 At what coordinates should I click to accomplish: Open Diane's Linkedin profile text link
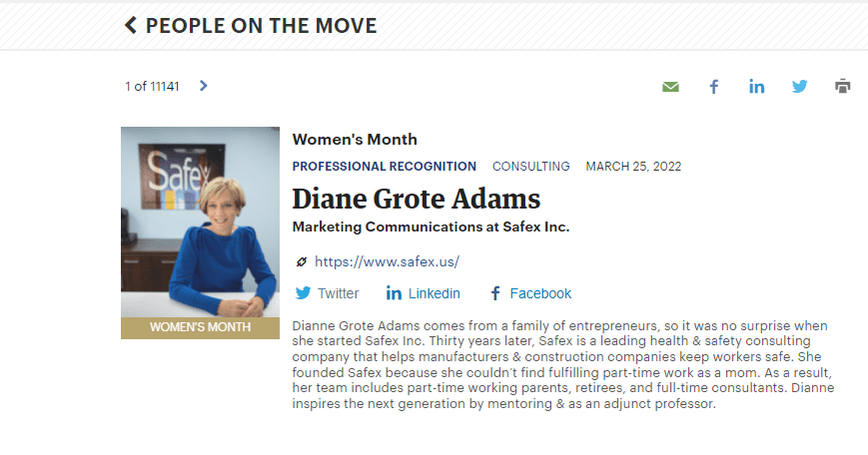point(433,293)
